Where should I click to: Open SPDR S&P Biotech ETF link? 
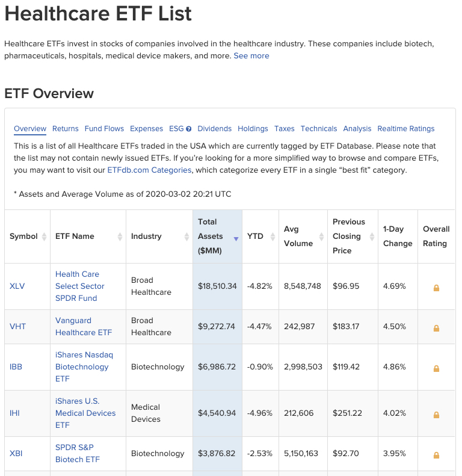click(78, 454)
